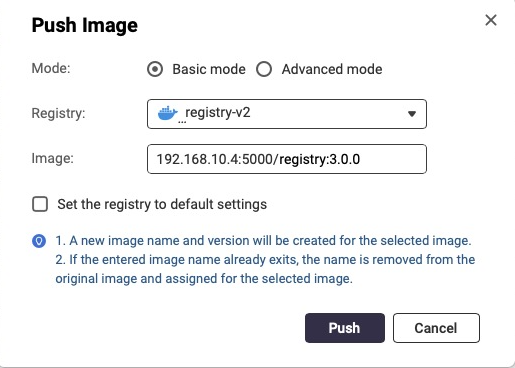This screenshot has height=368, width=515.
Task: Open the registry-v2 combo box
Action: 287,114
